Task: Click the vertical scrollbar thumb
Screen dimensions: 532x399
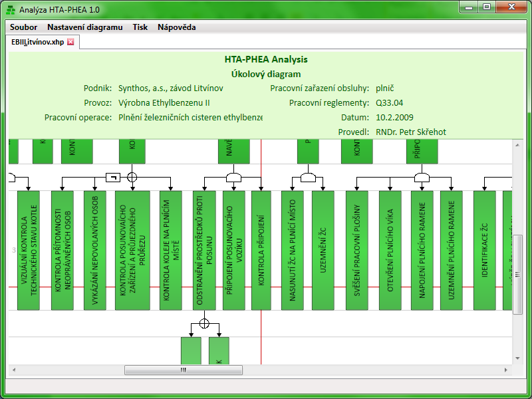Action: tap(517, 275)
